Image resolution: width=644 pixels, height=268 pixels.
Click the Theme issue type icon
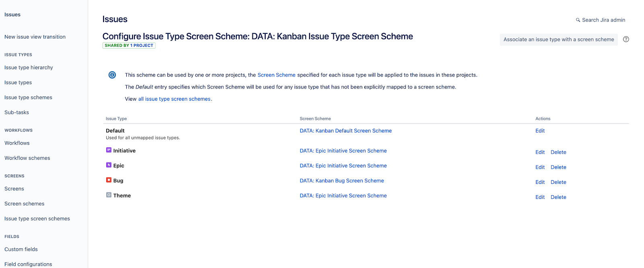[x=108, y=195]
